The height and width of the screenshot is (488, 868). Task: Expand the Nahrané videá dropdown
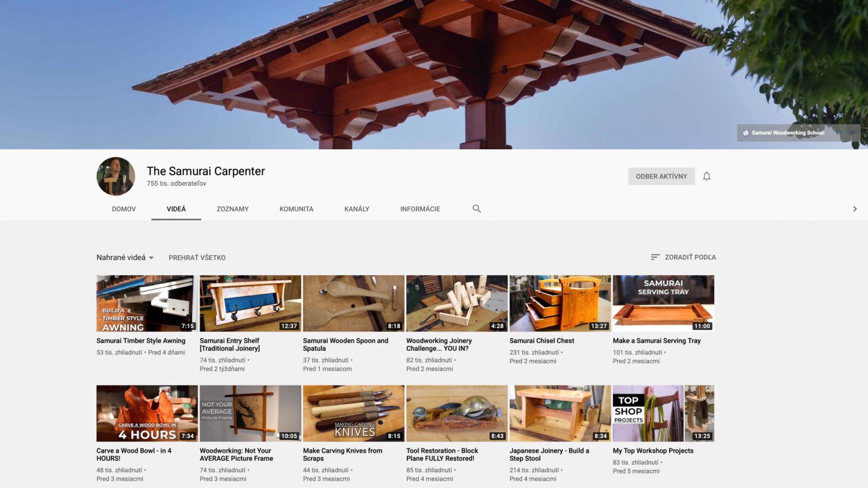(125, 258)
